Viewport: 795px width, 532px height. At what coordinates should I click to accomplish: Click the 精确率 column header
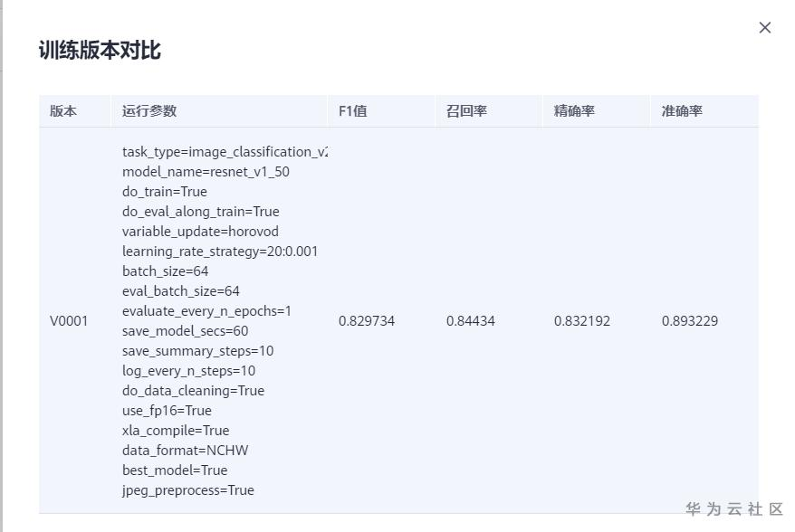[x=574, y=111]
